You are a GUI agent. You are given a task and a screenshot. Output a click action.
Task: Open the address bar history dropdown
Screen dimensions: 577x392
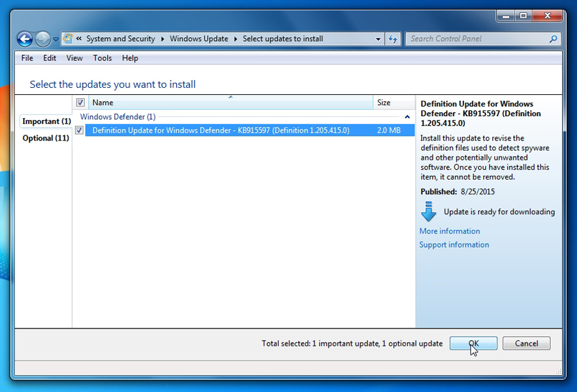click(378, 39)
